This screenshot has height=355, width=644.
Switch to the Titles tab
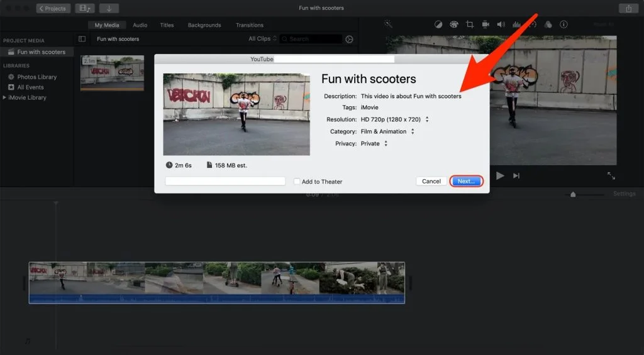167,25
